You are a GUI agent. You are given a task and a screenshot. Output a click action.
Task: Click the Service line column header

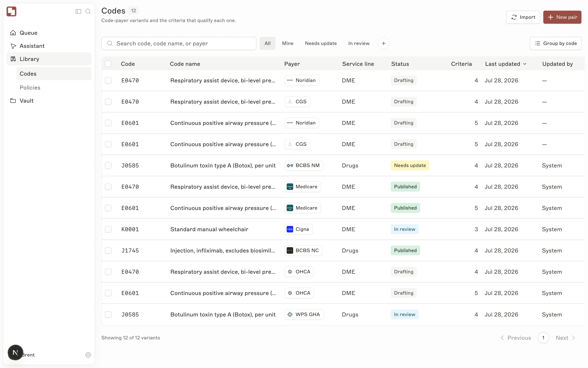coord(358,64)
